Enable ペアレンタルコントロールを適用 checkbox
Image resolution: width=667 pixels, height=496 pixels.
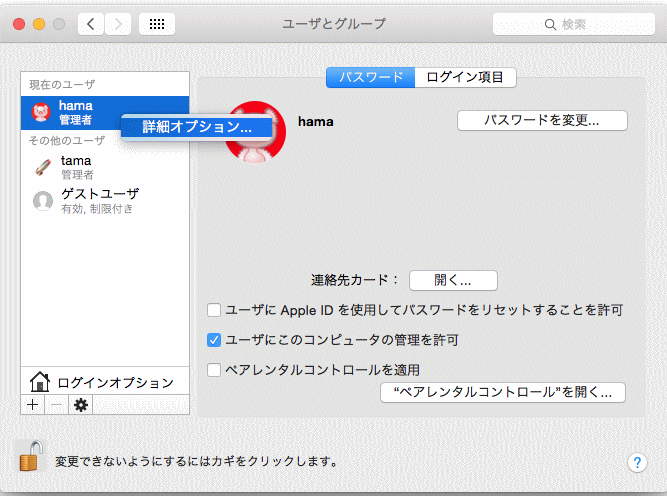tap(214, 370)
